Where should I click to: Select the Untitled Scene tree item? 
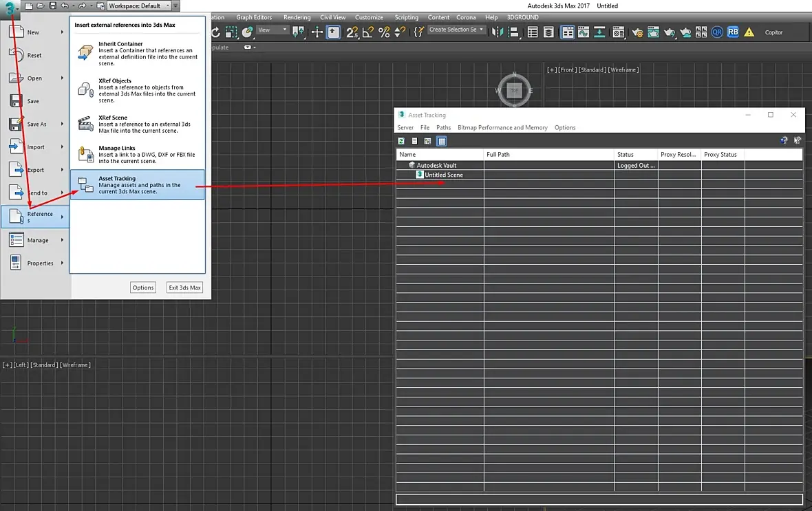[444, 175]
